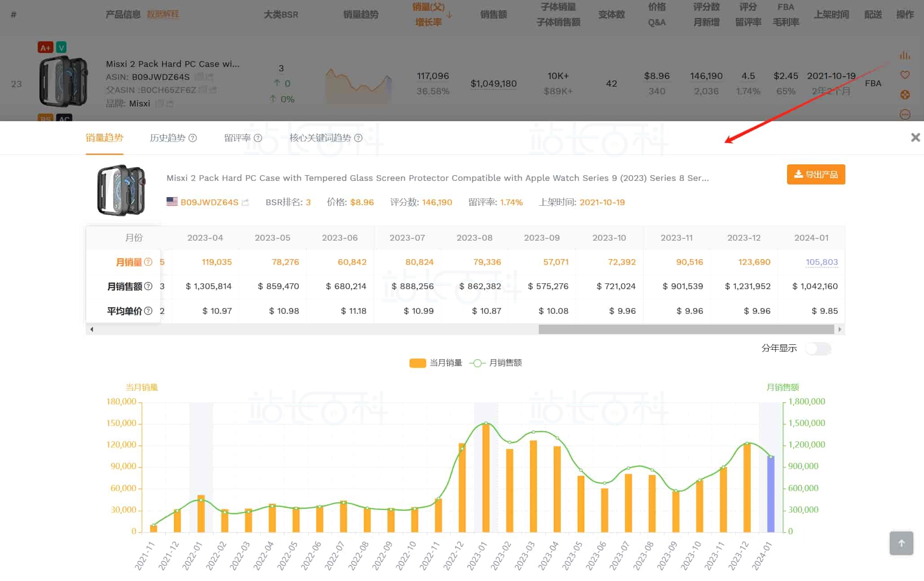Click the 数据解释 link in the header
This screenshot has height=581, width=924.
coord(163,14)
